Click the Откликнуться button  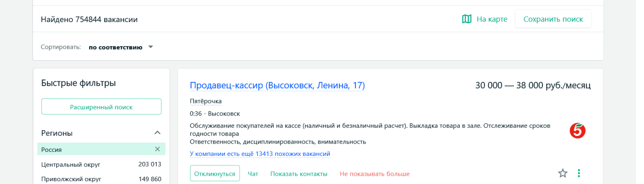pyautogui.click(x=215, y=173)
